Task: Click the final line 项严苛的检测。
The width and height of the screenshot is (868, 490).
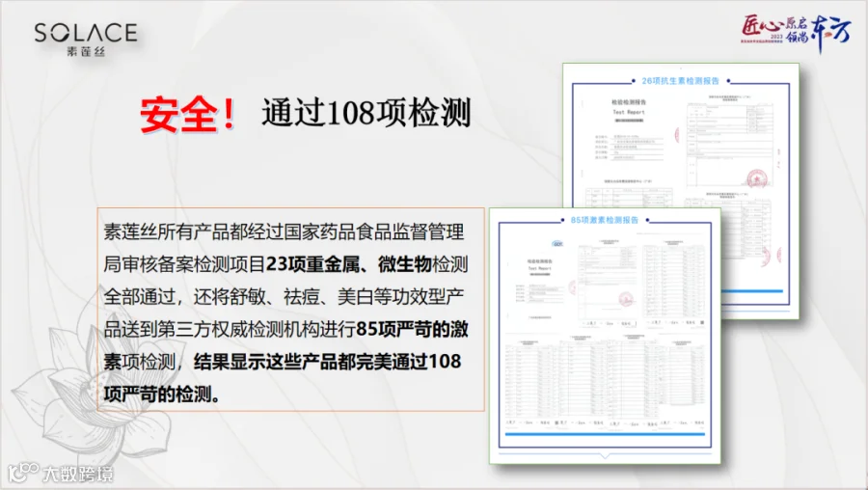Action: (x=162, y=395)
